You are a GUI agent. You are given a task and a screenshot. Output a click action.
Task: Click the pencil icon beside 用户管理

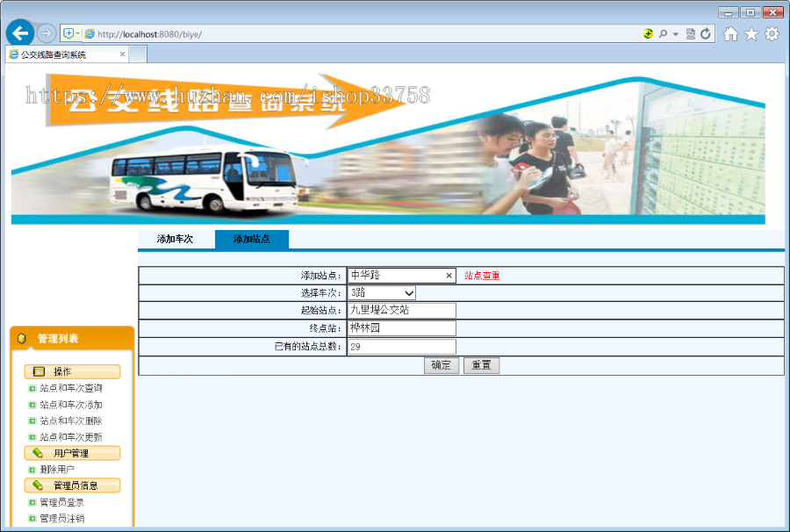click(x=38, y=452)
